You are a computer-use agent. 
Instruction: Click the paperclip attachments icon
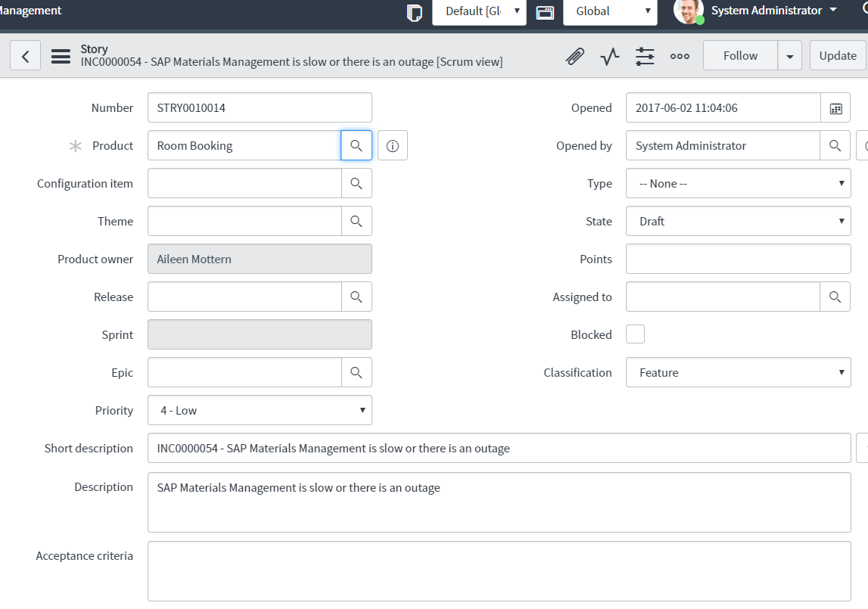click(x=575, y=56)
